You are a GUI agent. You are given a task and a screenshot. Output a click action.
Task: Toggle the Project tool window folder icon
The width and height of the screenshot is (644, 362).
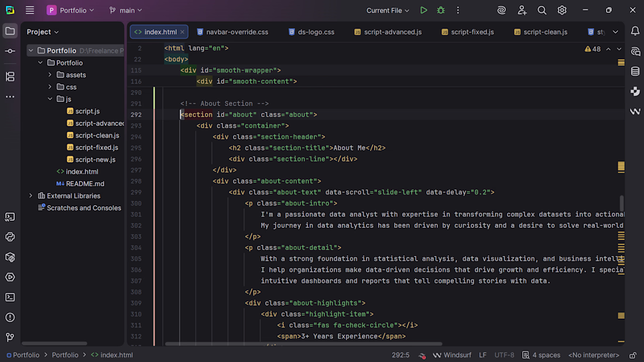click(x=10, y=32)
